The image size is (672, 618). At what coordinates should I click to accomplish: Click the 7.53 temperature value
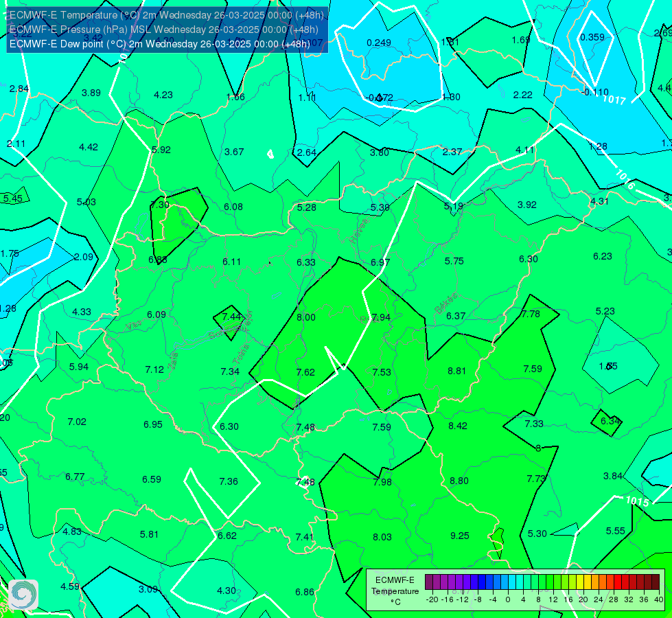click(382, 372)
